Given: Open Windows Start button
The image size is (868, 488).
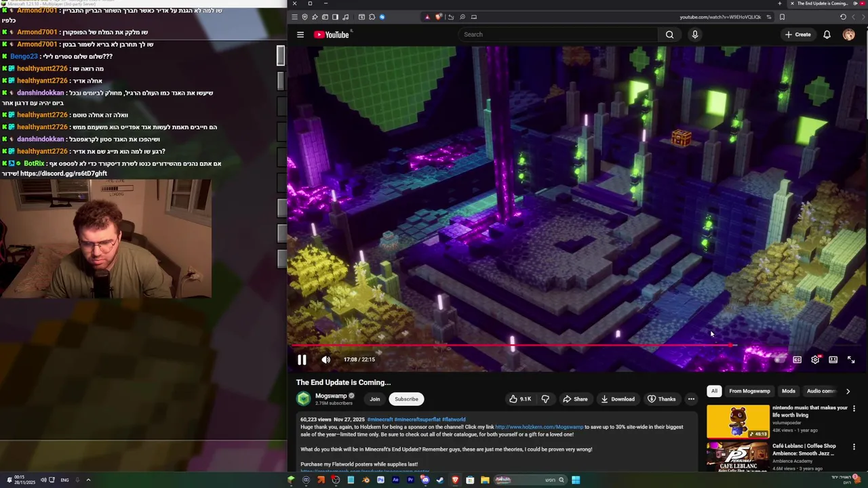Looking at the screenshot, I should coord(576,480).
